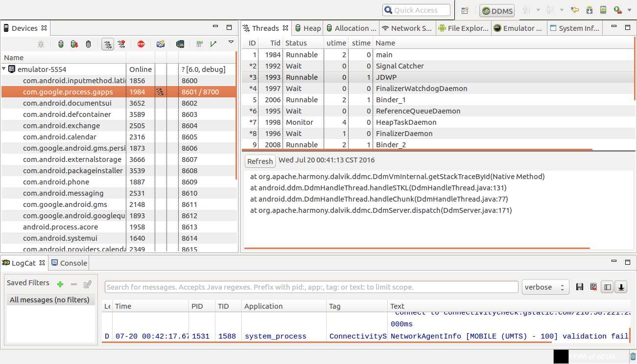Select All messages (no filters) filter
This screenshot has height=364, width=637.
coord(50,300)
